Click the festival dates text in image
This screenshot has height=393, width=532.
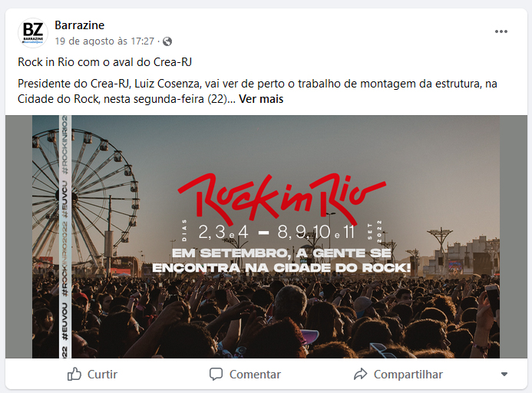point(276,232)
